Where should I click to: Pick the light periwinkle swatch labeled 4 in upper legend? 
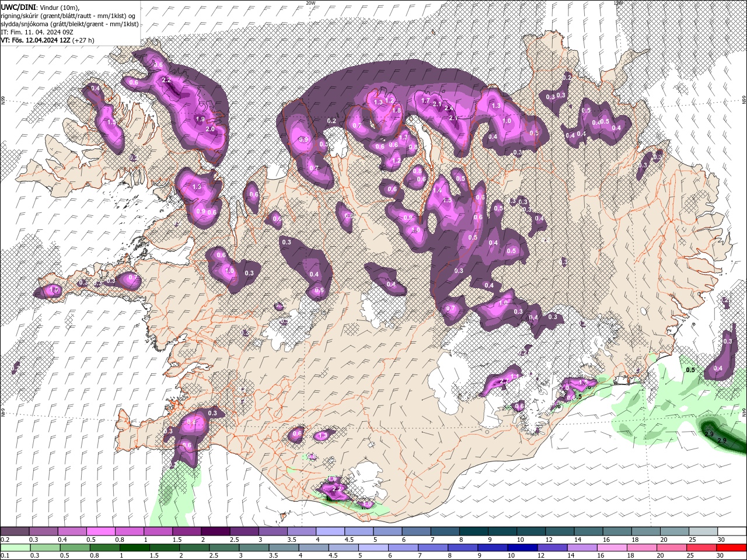click(x=330, y=531)
